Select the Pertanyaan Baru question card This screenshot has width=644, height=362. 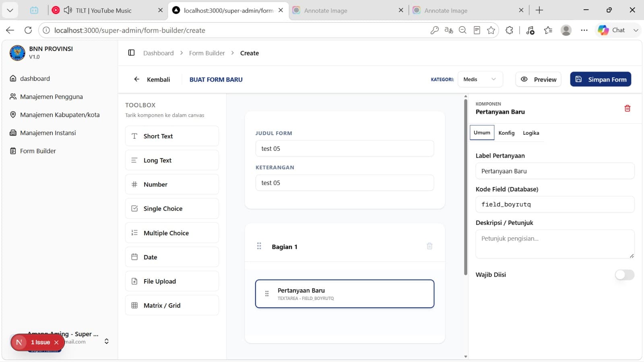click(x=345, y=294)
